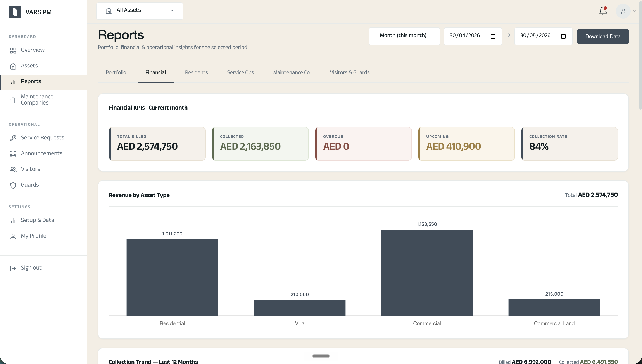
Task: Click the Total Billed KPI card
Action: click(x=157, y=144)
